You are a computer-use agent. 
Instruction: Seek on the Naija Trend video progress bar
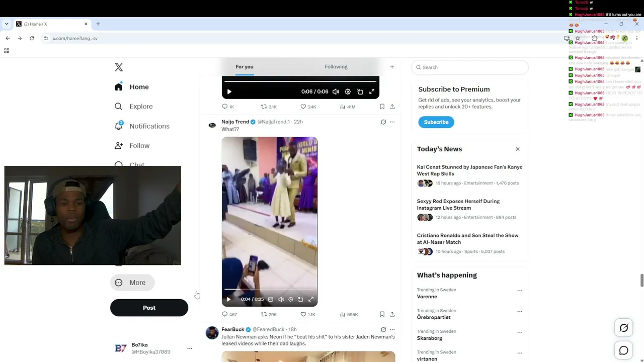point(269,289)
